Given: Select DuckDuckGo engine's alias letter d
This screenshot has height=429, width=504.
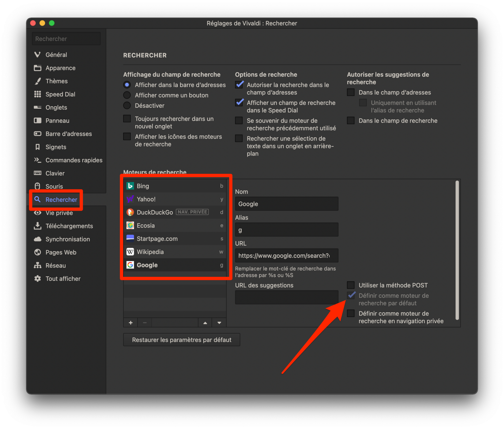Looking at the screenshot, I should tap(222, 212).
